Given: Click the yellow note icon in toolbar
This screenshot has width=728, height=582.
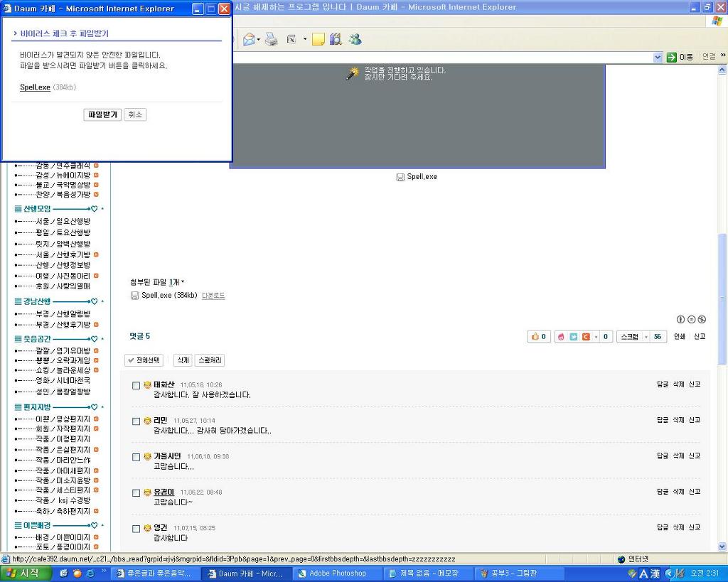Looking at the screenshot, I should 318,40.
